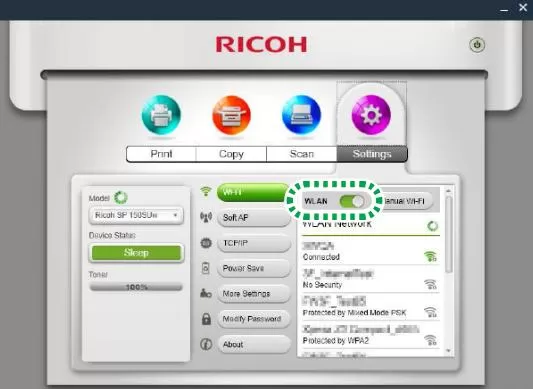
Task: Refresh the WLAN Network list
Action: [x=433, y=226]
